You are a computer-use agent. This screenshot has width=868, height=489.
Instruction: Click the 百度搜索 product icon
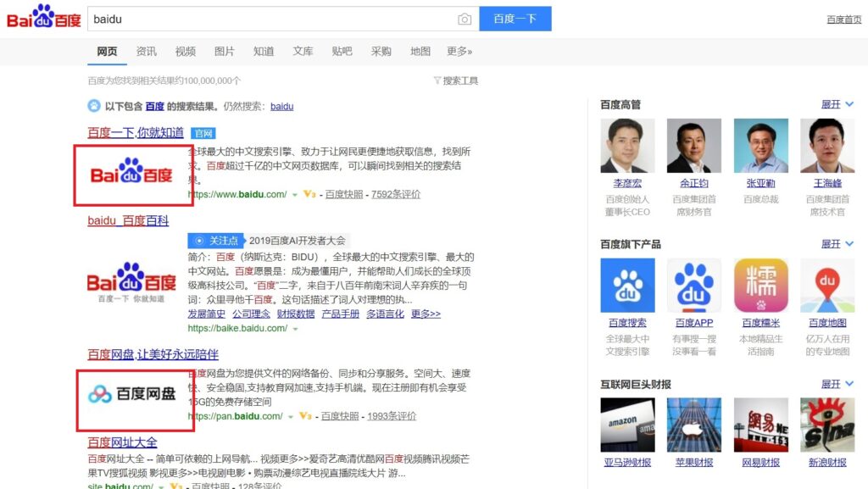[x=627, y=286]
